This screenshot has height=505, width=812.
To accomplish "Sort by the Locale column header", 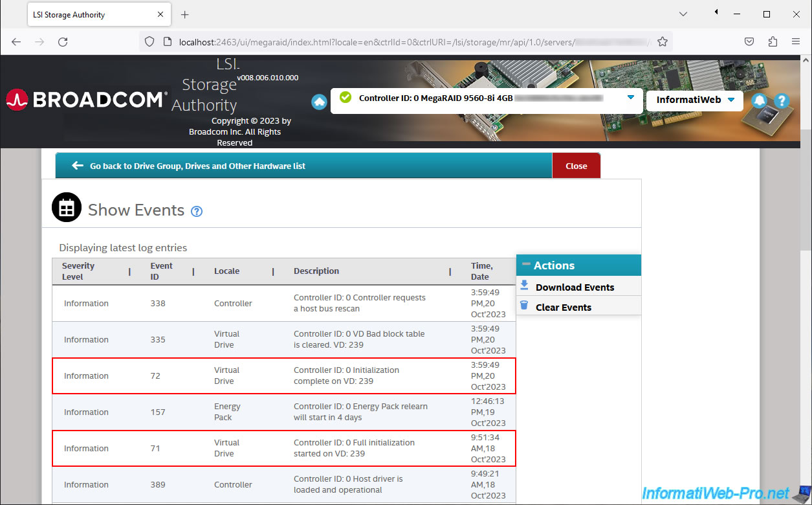I will 226,271.
